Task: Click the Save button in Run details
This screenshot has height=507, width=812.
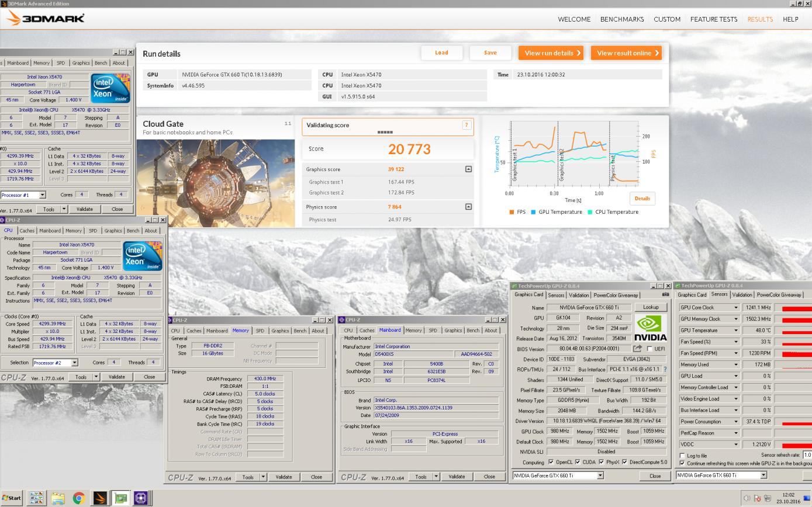Action: (x=490, y=53)
